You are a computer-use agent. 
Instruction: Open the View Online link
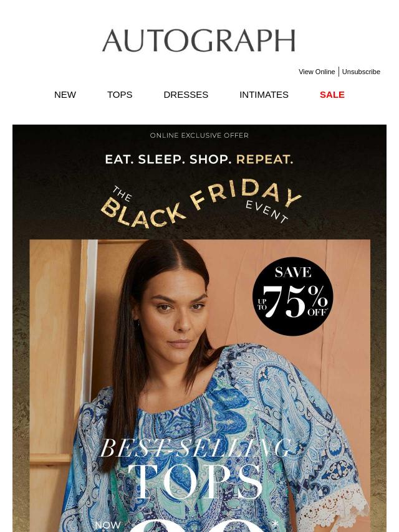click(317, 72)
